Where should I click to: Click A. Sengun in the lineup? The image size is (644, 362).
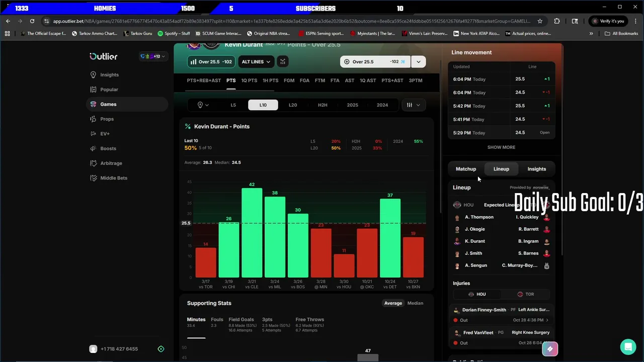pos(476,265)
